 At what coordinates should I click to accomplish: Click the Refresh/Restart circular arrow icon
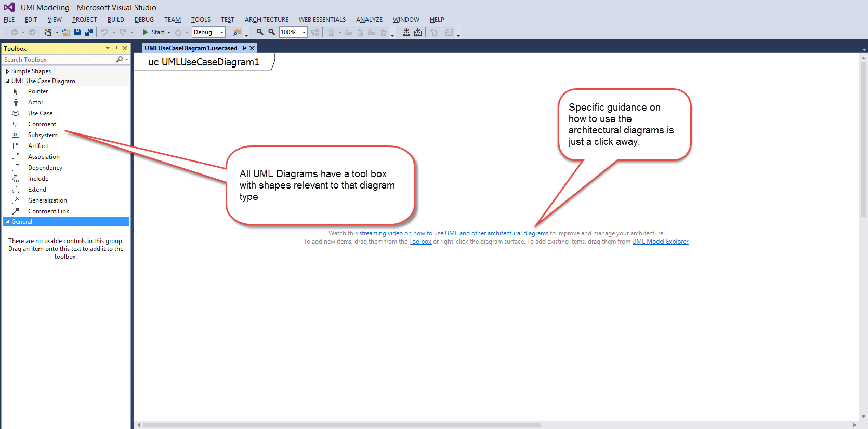coord(178,32)
